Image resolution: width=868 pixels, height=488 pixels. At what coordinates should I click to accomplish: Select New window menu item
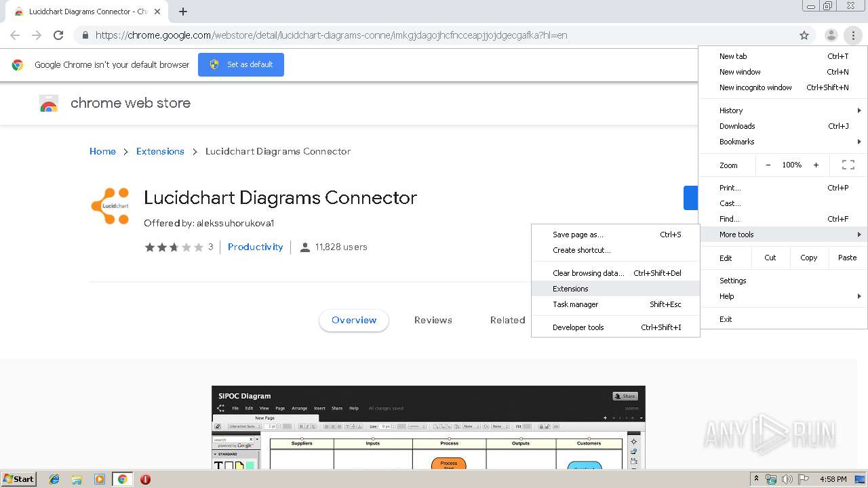tap(783, 72)
